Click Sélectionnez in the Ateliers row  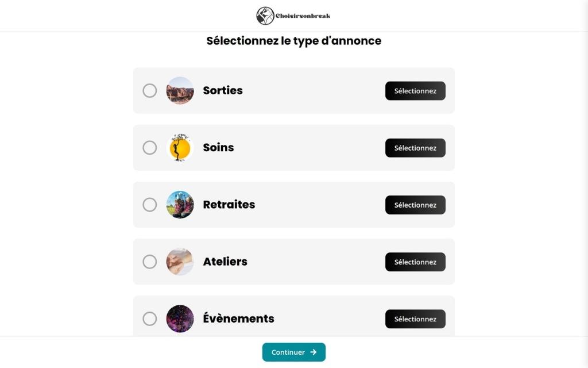tap(415, 262)
